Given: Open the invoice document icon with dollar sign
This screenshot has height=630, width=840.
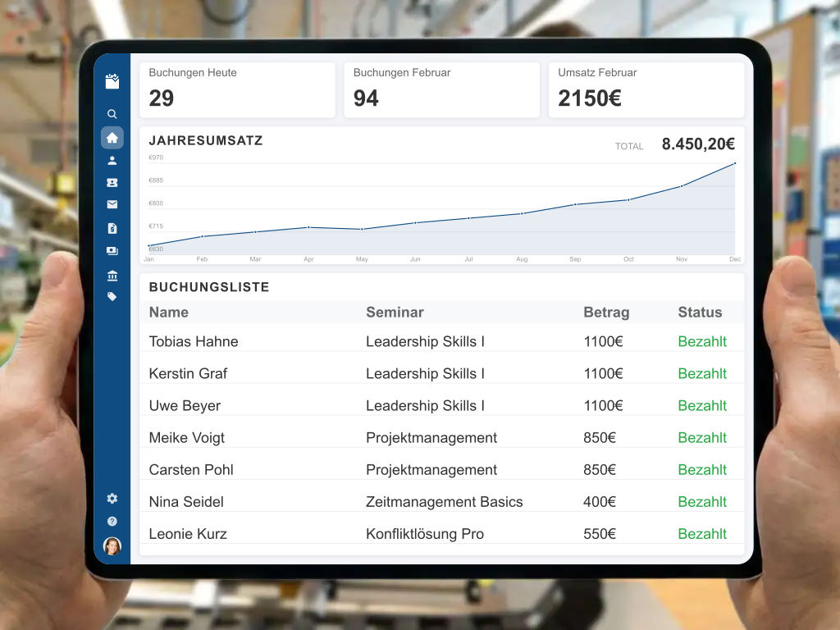Looking at the screenshot, I should [x=112, y=228].
